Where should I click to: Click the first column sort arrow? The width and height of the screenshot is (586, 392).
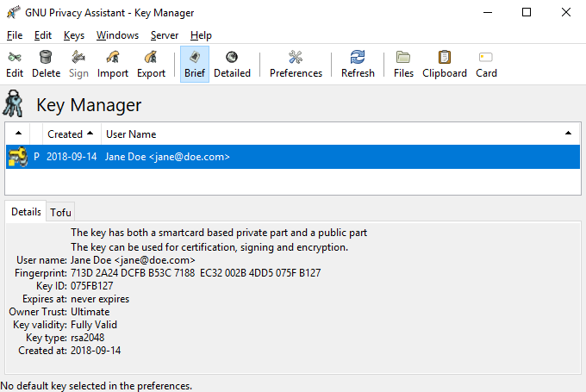pos(18,134)
